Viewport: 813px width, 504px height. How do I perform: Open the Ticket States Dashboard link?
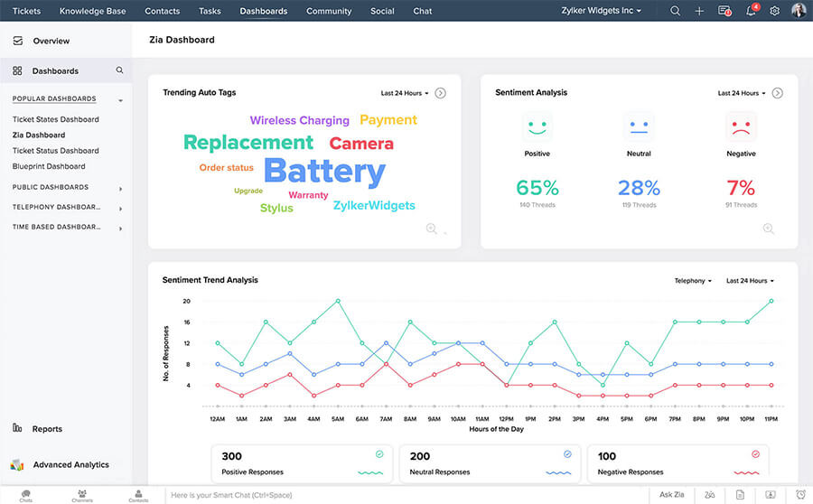point(56,119)
